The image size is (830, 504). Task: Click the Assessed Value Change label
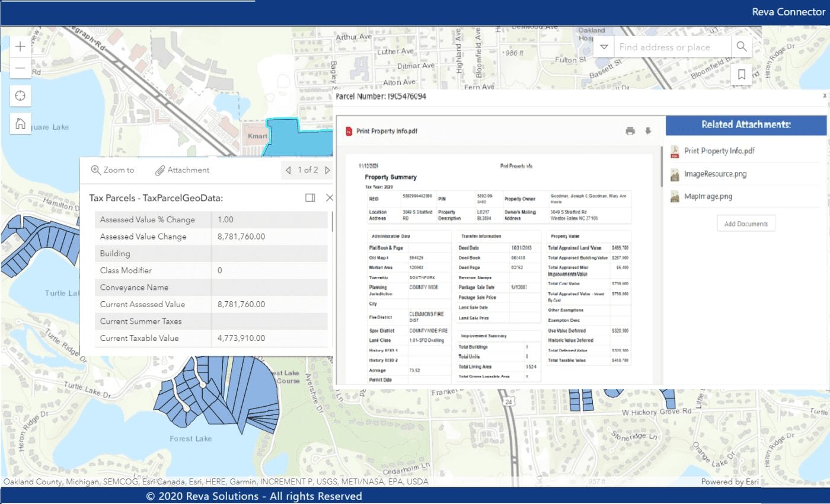(143, 237)
